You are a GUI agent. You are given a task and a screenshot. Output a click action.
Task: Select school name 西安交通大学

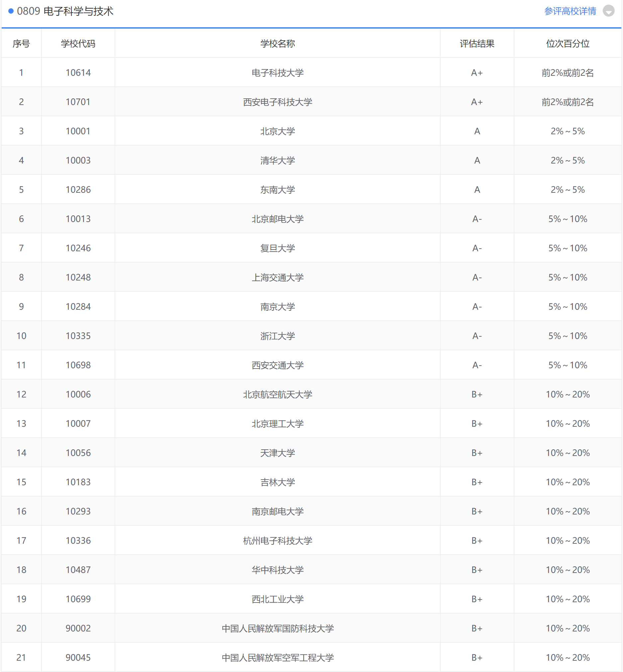277,365
